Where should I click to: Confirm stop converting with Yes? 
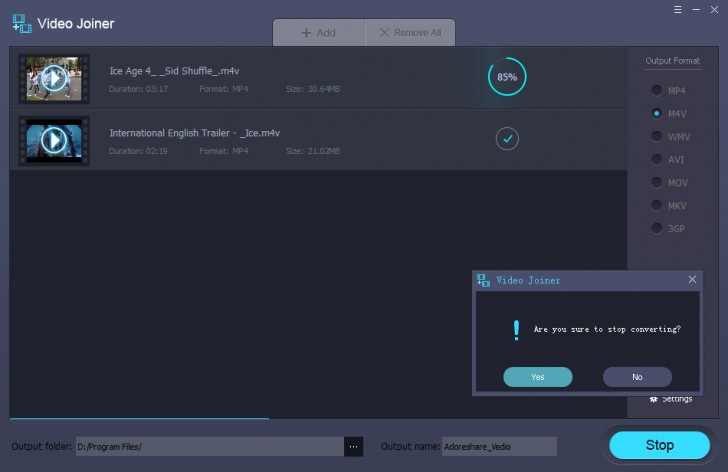coord(538,377)
